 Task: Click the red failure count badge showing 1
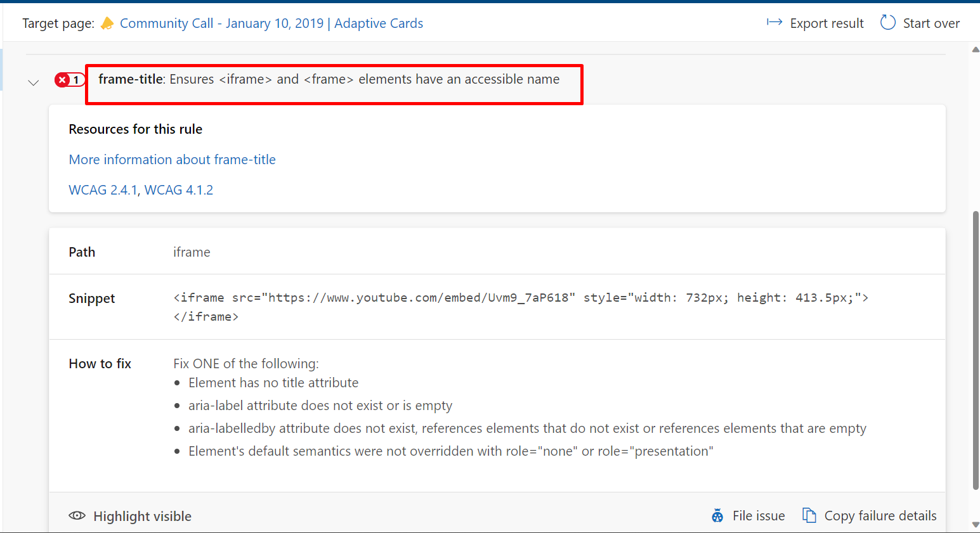coord(70,79)
